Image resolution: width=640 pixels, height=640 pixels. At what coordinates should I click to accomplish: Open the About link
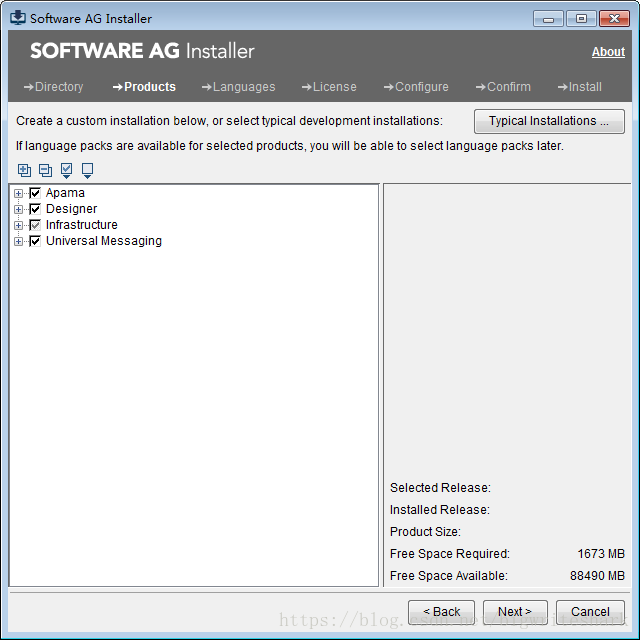pos(608,52)
